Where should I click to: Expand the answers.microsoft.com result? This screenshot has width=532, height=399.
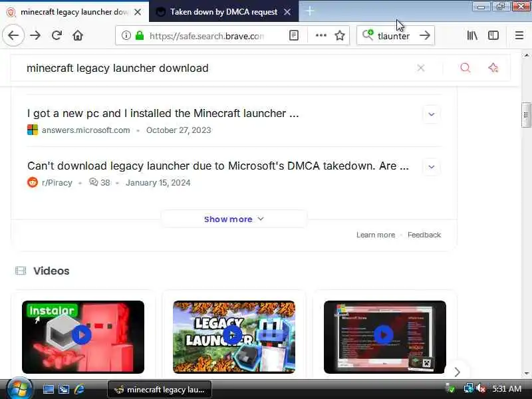coord(431,114)
